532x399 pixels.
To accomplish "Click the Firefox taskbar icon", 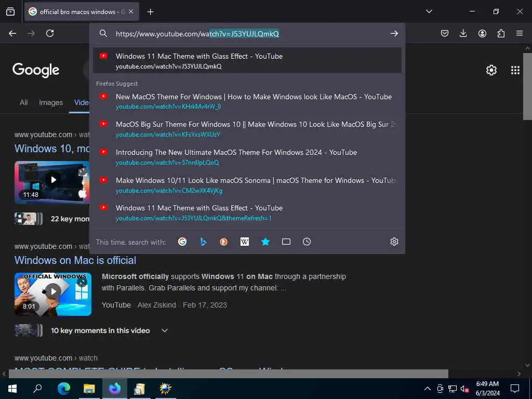I will tap(115, 389).
